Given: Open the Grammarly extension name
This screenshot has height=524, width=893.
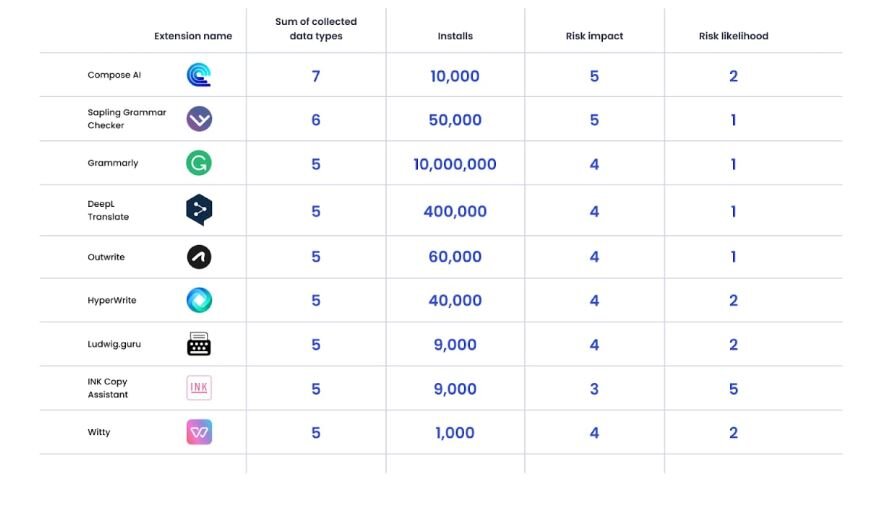Looking at the screenshot, I should (113, 163).
